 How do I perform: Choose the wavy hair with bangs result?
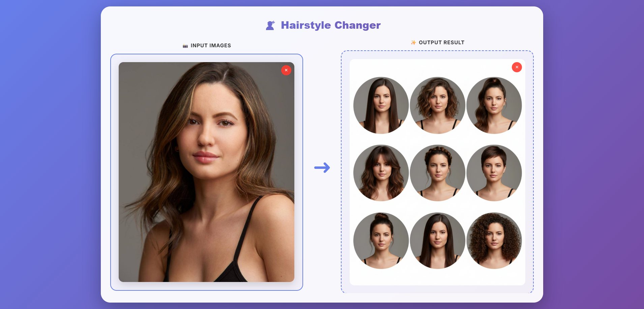tap(381, 173)
